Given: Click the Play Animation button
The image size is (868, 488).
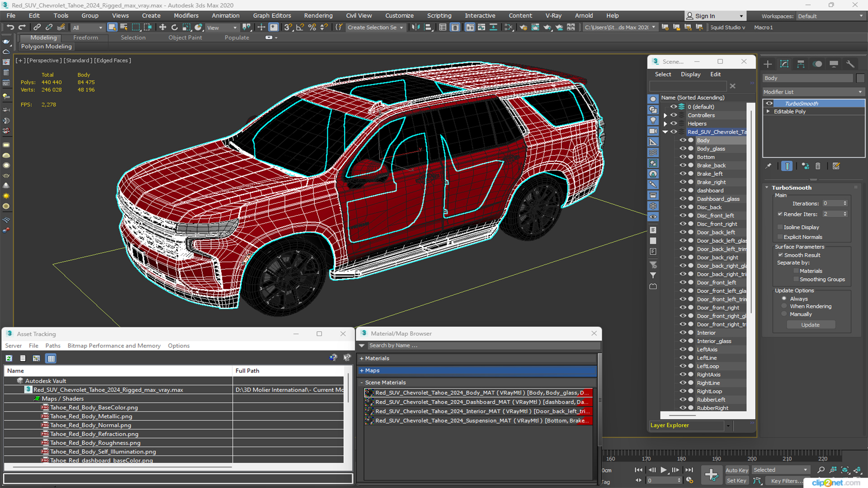Looking at the screenshot, I should pos(664,470).
